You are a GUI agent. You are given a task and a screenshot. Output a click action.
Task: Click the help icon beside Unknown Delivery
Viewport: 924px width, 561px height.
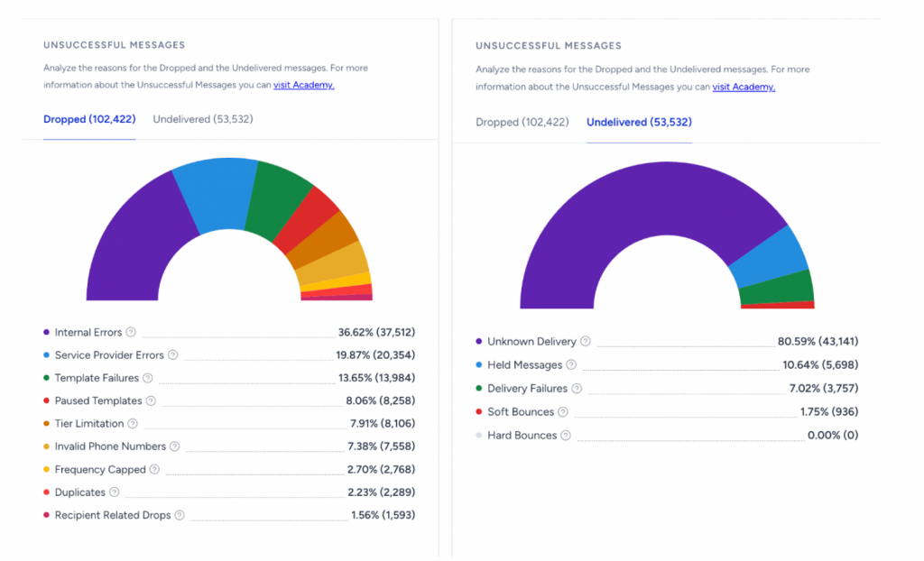pos(586,342)
